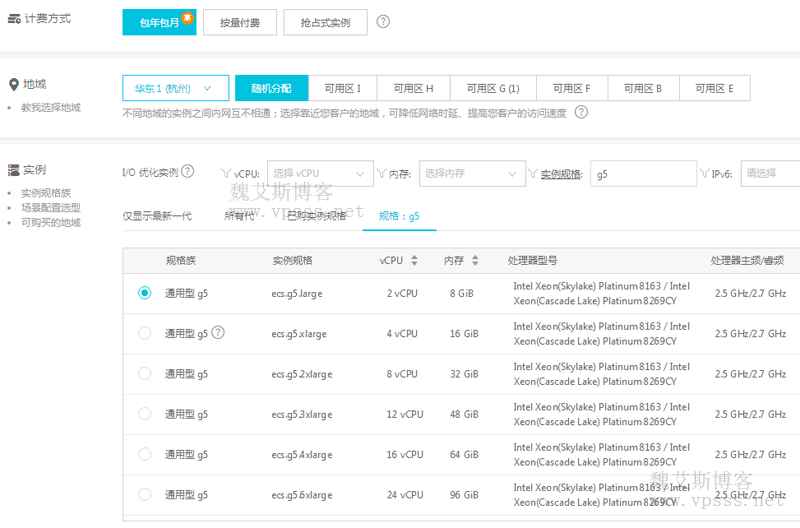Image resolution: width=800 pixels, height=528 pixels.
Task: Click the 计费方式 billing section icon
Action: tap(14, 19)
